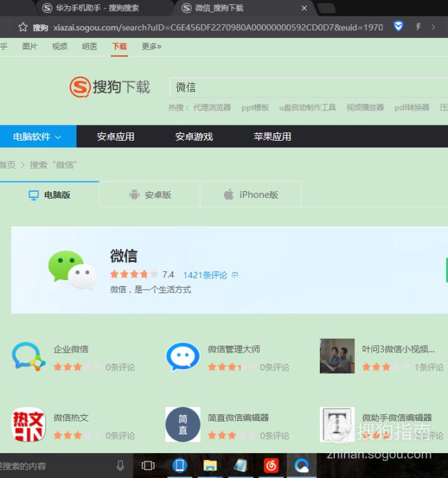Open the 企业微信 title link
The height and width of the screenshot is (478, 448).
point(71,349)
